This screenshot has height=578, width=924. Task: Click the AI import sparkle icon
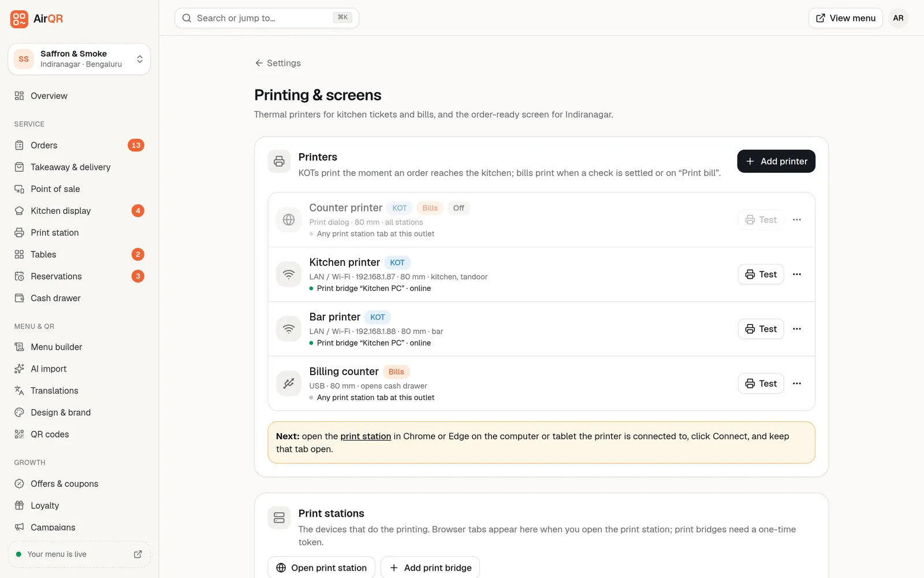[x=19, y=369]
